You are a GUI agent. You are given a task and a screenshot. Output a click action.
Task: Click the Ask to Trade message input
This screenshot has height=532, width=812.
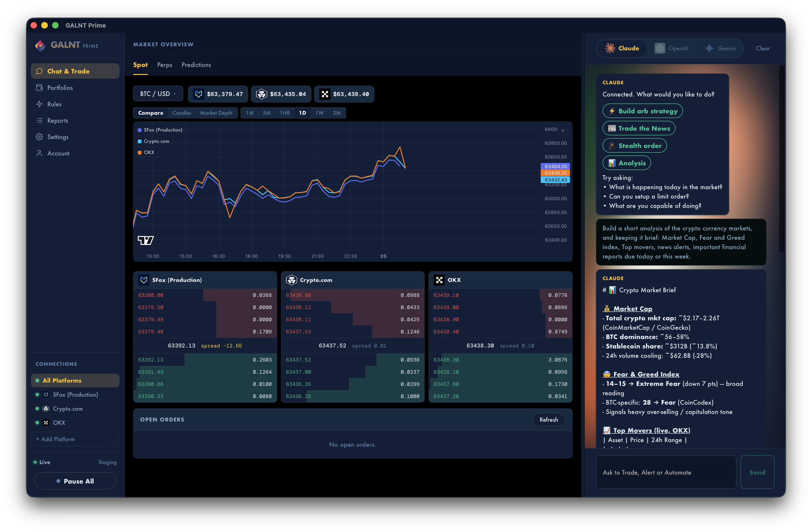[666, 472]
